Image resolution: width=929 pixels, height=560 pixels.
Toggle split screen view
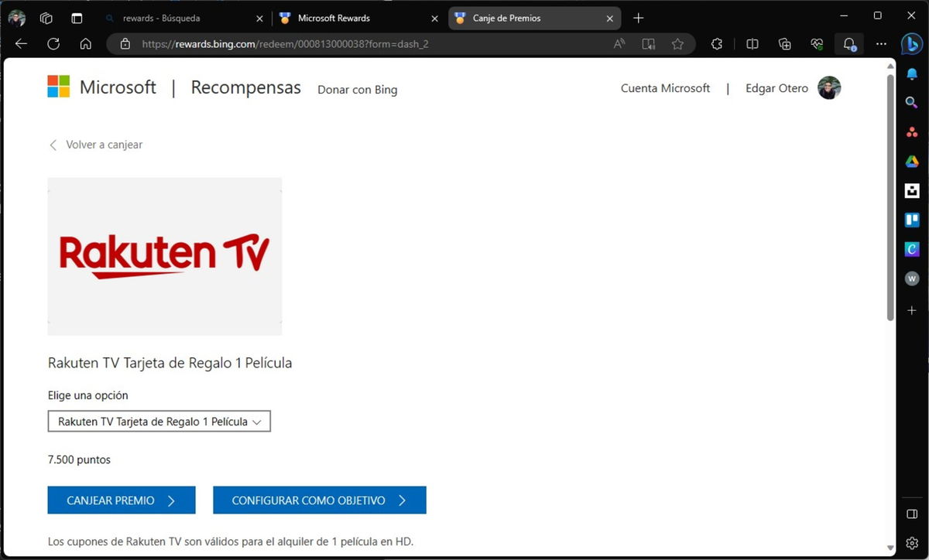coord(752,44)
